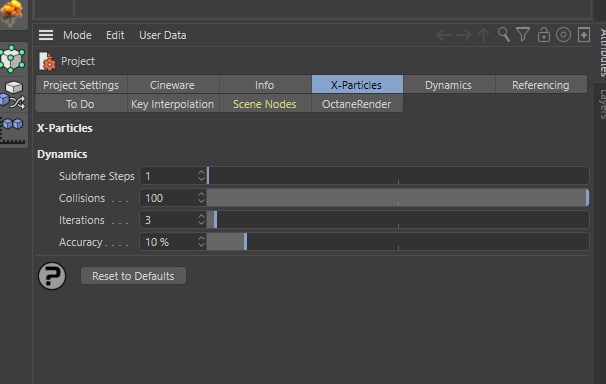Click the X-Particles section heading

[x=65, y=128]
